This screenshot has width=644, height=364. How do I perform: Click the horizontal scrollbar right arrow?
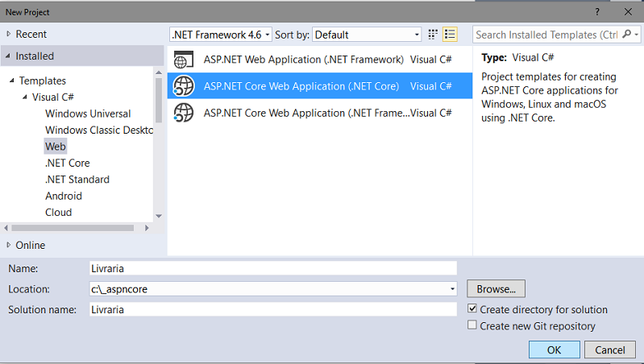pyautogui.click(x=147, y=228)
